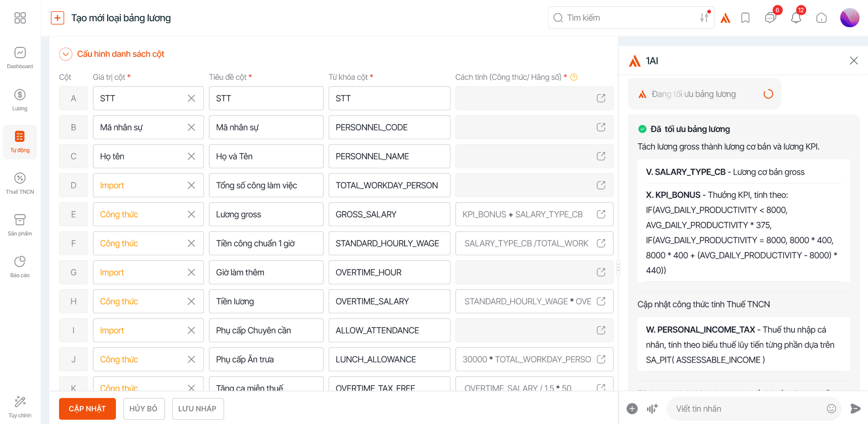Screen dimensions: 868x424
Task: Open chat messages with 6 badge
Action: click(x=771, y=18)
